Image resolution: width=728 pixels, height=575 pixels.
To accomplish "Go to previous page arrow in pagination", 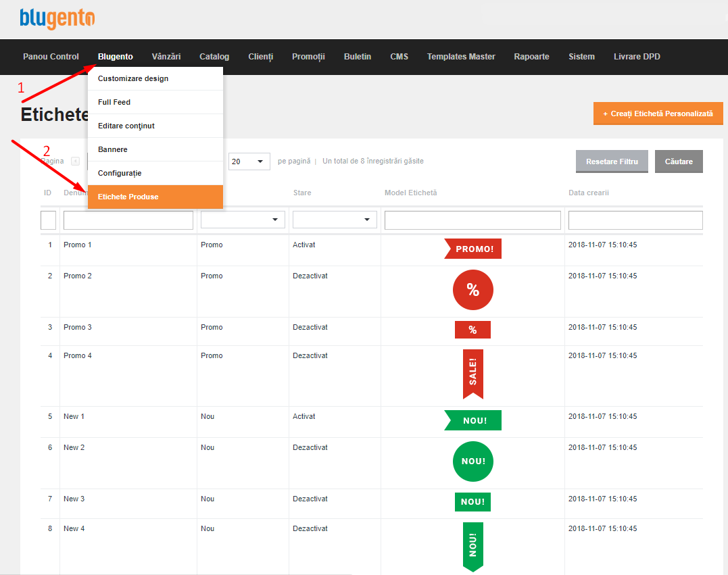I will [x=75, y=161].
